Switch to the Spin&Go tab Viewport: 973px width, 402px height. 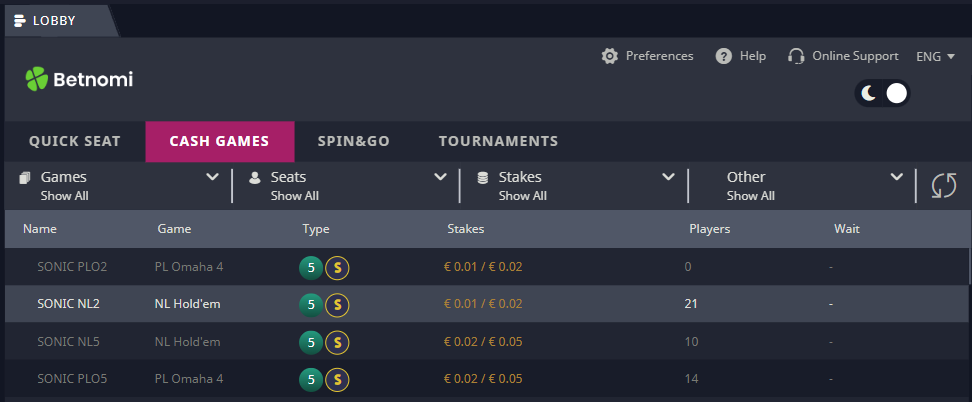click(x=354, y=141)
